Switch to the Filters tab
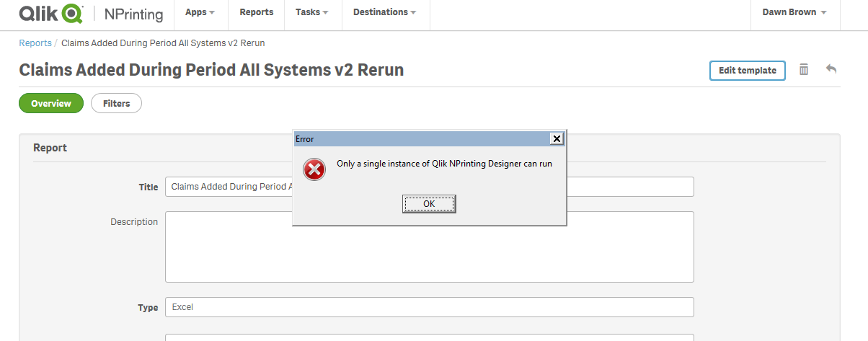Screen dimensions: 868x341 tap(116, 104)
